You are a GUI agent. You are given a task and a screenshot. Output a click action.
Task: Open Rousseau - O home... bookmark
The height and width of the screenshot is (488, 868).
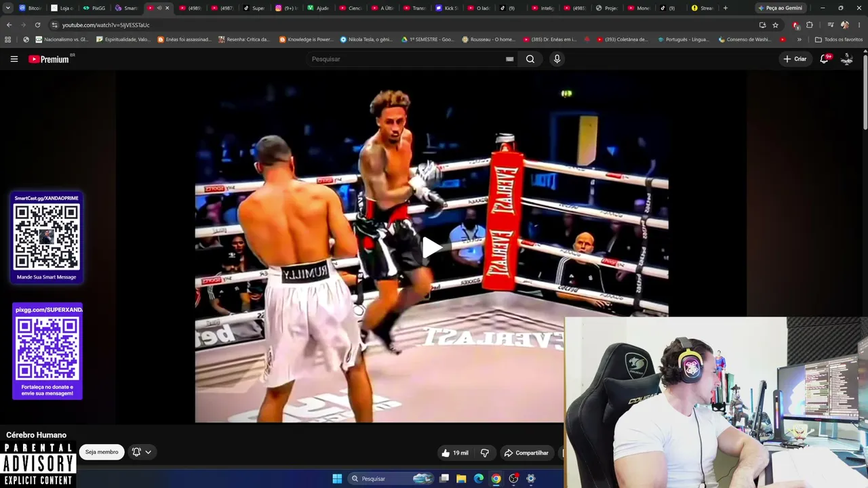[488, 39]
